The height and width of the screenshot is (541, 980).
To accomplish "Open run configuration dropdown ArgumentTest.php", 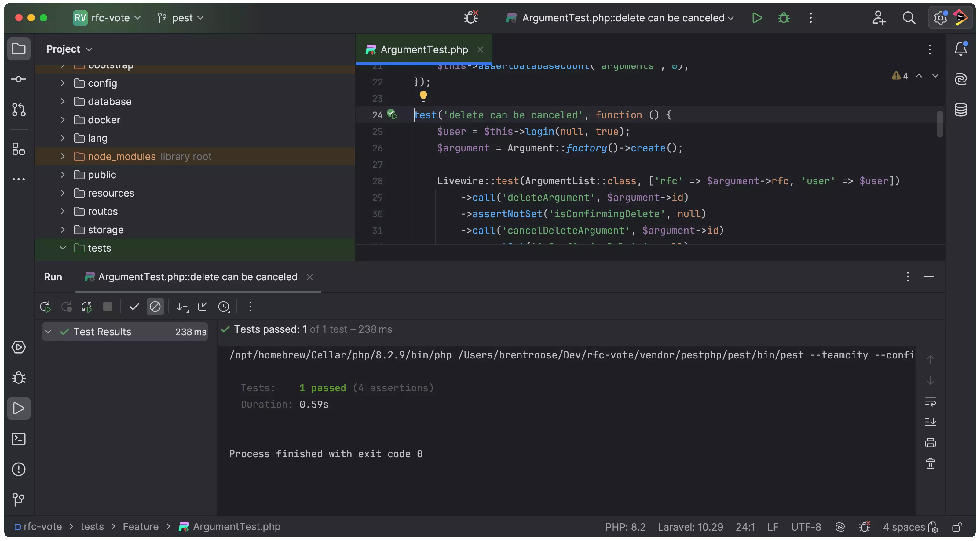I will click(x=623, y=18).
